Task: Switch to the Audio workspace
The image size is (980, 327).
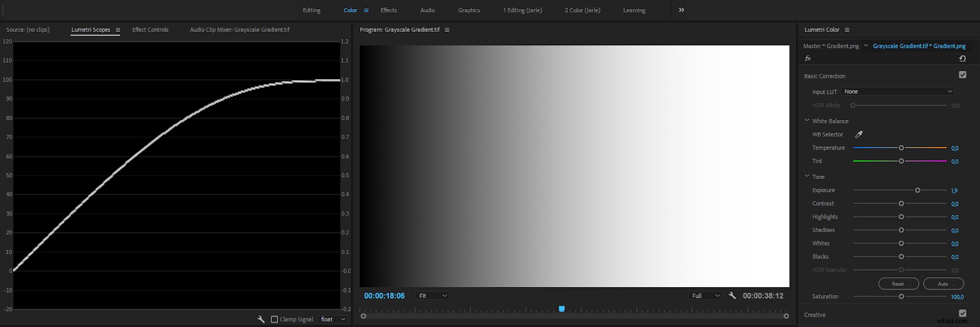Action: click(428, 10)
